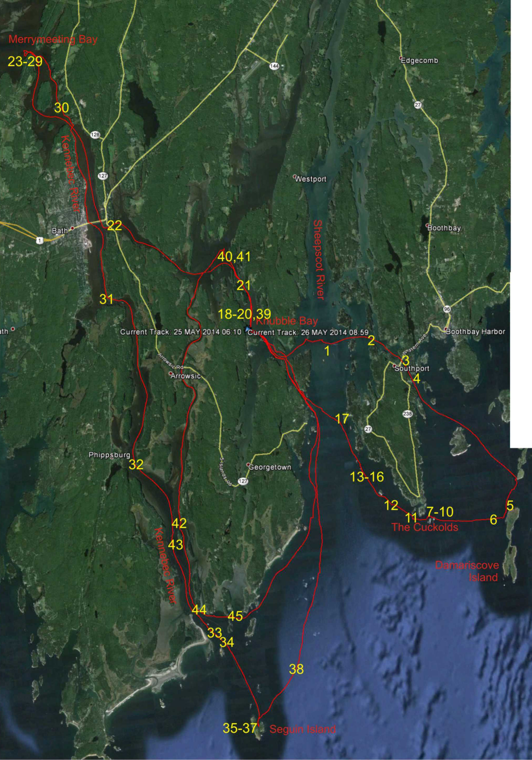532x760 pixels.
Task: Click the red Seguin Island label
Action: pos(302,729)
